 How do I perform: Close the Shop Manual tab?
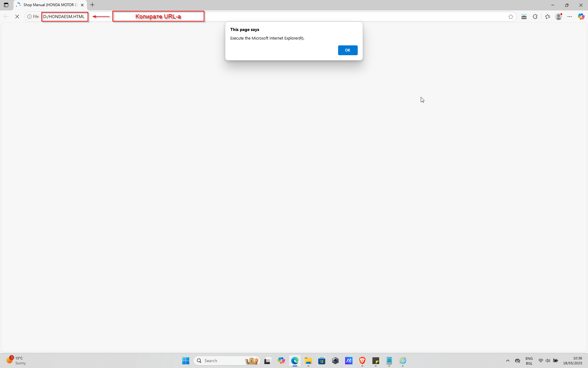click(x=82, y=5)
